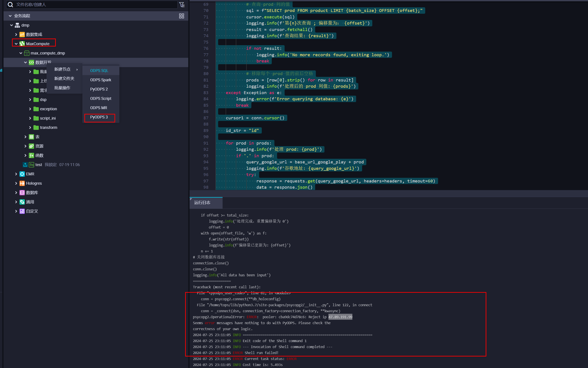This screenshot has height=368, width=588.
Task: Click the search magnifier icon
Action: [x=10, y=4]
